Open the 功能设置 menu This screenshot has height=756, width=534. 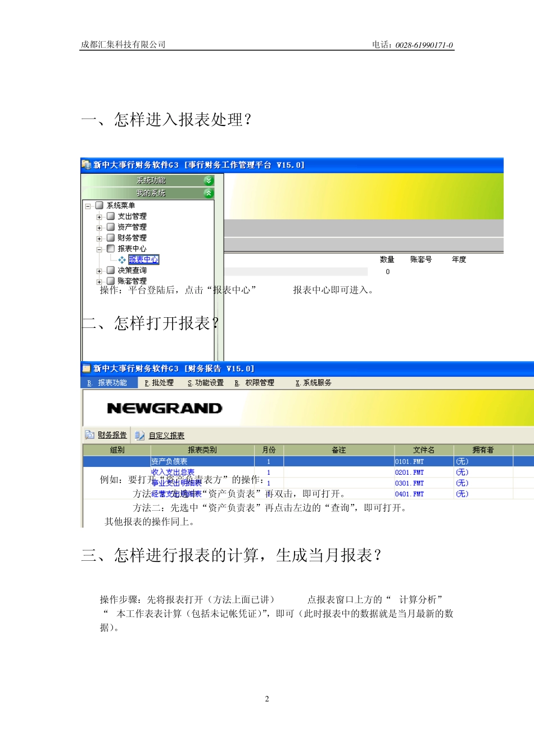click(x=206, y=382)
